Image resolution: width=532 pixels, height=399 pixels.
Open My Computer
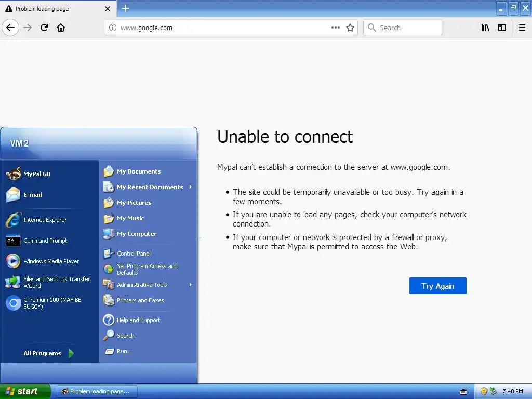coord(148,234)
